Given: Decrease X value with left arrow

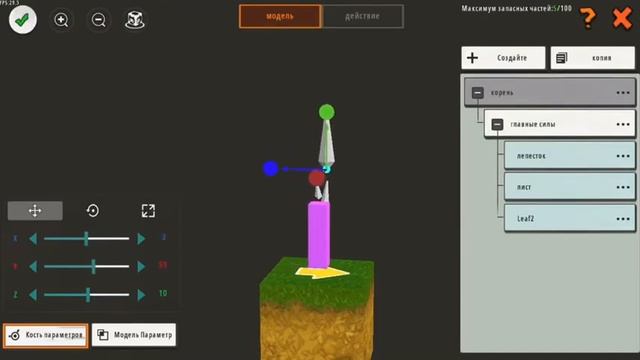Looking at the screenshot, I should 33,238.
